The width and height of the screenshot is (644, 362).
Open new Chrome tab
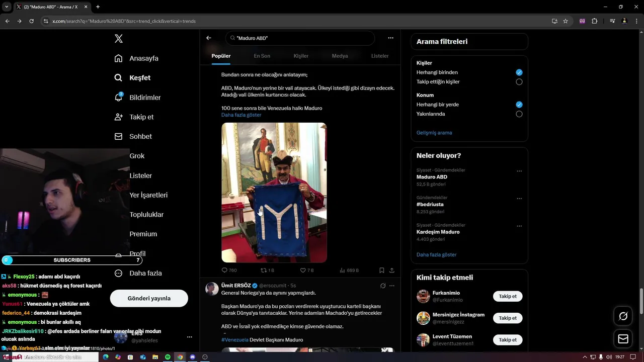point(98,7)
